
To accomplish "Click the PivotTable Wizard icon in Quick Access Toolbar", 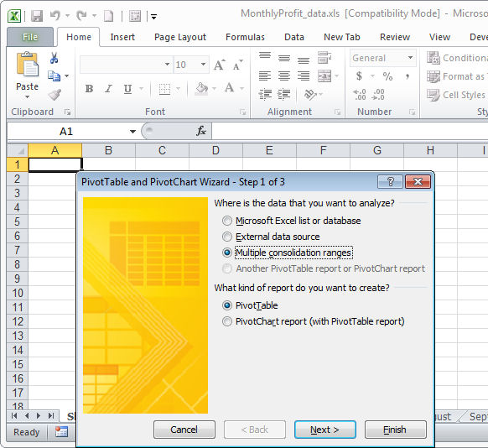I will pos(135,16).
